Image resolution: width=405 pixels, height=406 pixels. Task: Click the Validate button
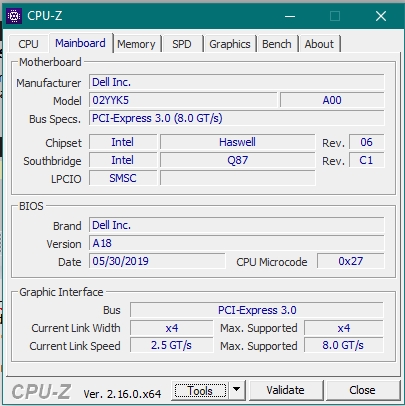click(x=285, y=390)
